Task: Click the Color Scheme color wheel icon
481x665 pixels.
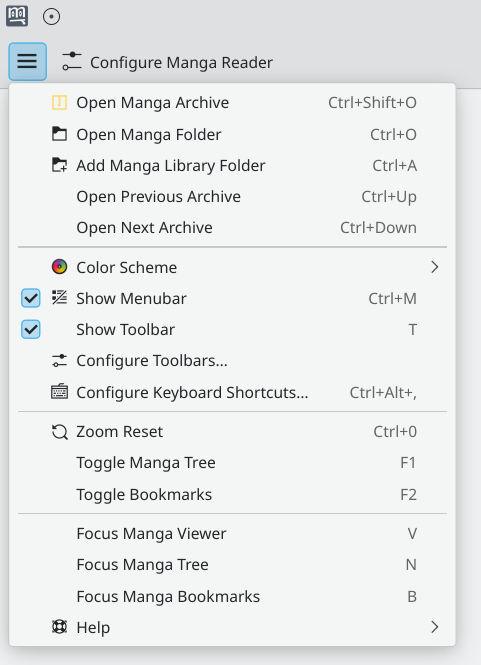Action: [x=59, y=267]
